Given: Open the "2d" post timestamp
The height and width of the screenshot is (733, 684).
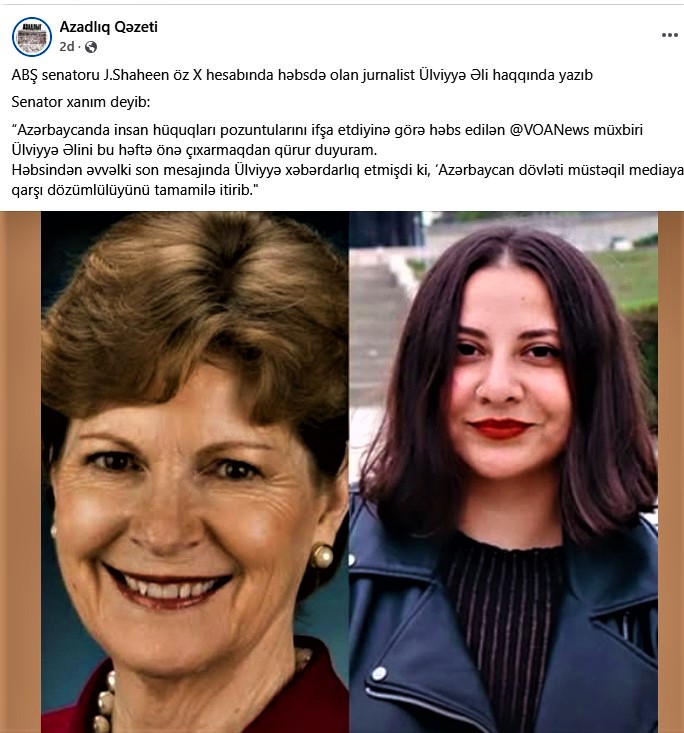Looking at the screenshot, I should click(x=67, y=47).
